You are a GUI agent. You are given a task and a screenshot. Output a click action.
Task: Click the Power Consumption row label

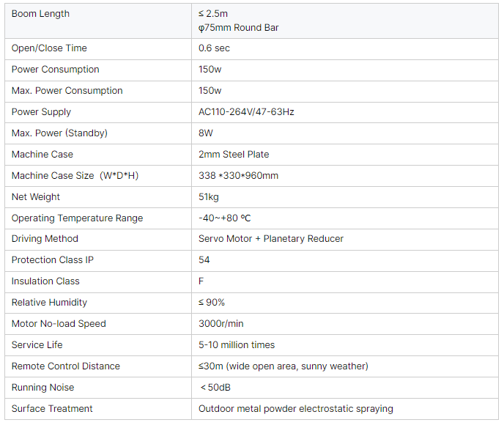click(x=55, y=70)
